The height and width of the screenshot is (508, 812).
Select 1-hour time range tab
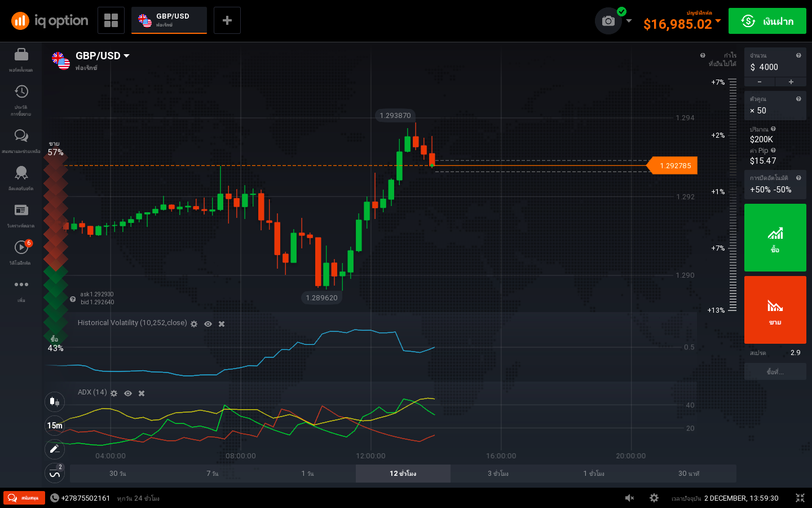[x=594, y=474]
